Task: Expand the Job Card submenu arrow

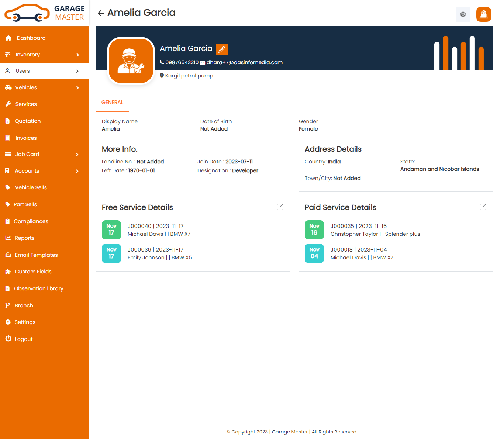Action: pyautogui.click(x=77, y=155)
